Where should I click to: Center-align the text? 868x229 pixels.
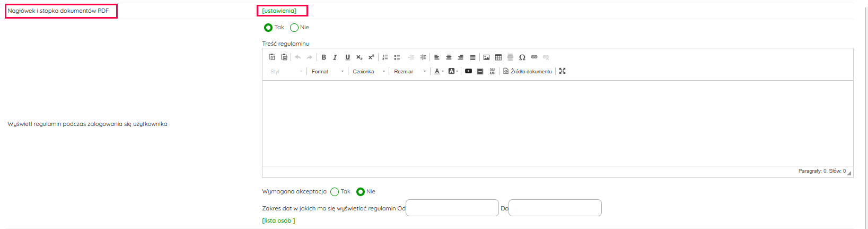(x=449, y=57)
